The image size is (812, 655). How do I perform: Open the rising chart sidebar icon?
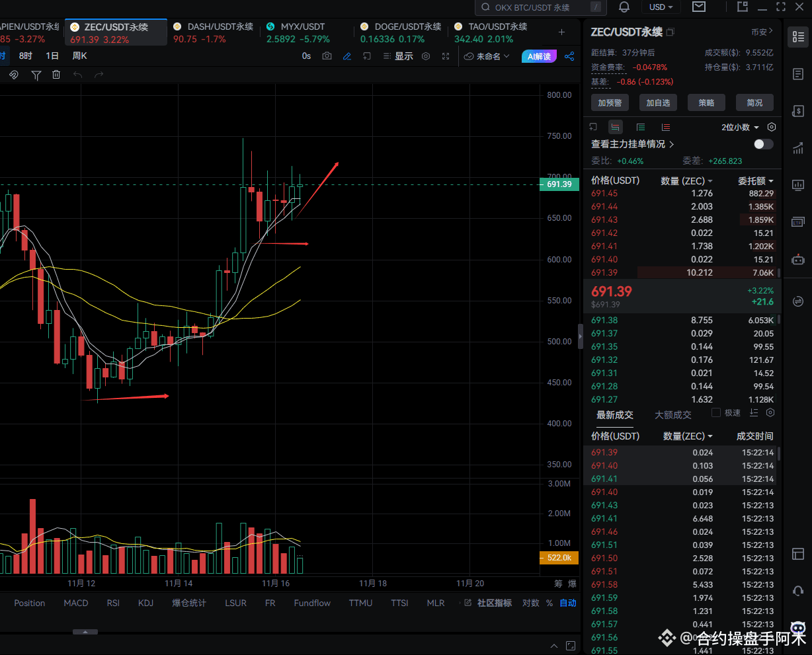coord(798,148)
